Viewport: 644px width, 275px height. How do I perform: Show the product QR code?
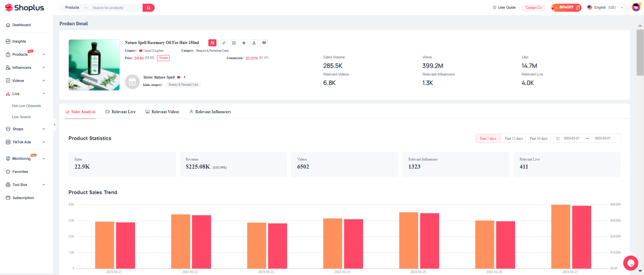[234, 43]
